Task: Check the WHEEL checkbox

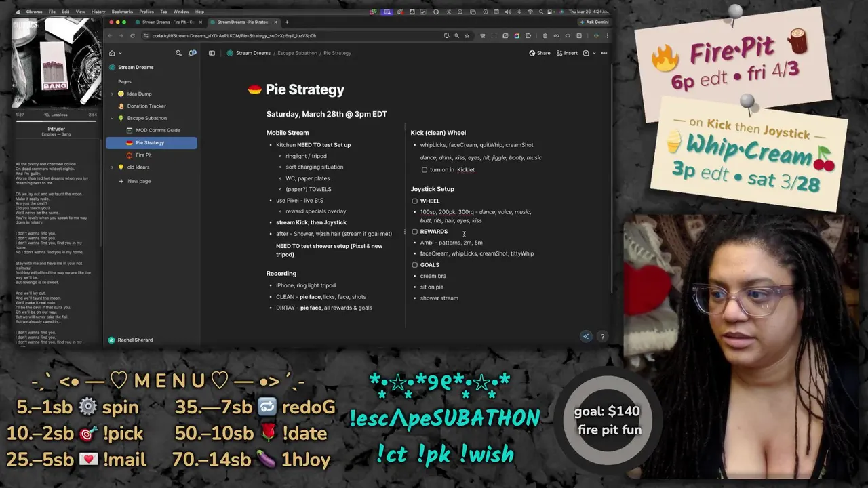Action: pos(415,201)
